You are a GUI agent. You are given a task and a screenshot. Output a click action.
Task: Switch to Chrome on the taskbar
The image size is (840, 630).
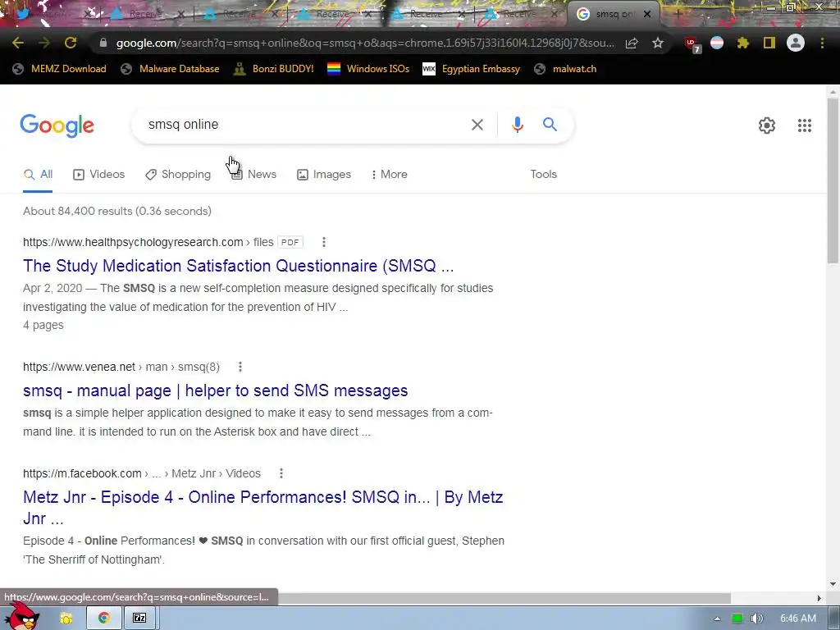click(x=104, y=619)
